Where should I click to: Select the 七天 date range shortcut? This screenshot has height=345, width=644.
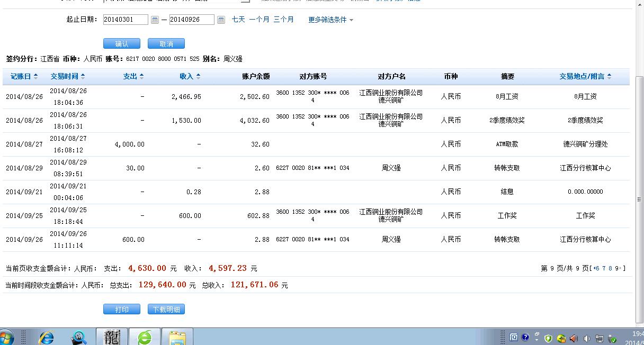pos(238,19)
